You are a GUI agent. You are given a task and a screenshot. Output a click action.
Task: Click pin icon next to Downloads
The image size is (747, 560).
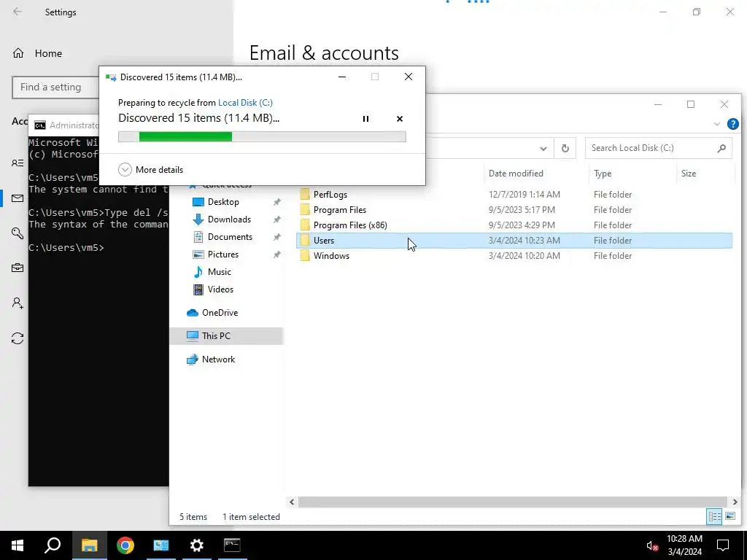point(276,219)
